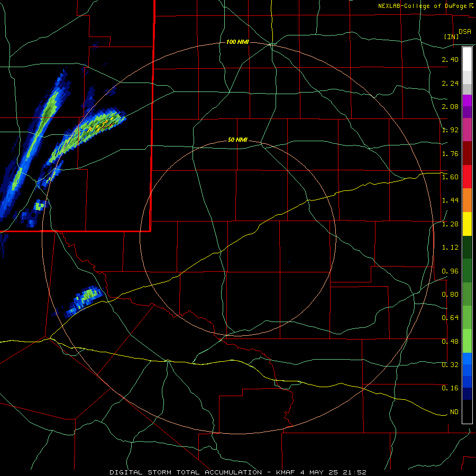Viewport: 476px width, 476px height.
Task: Click the 0.64 legend value
Action: click(450, 318)
